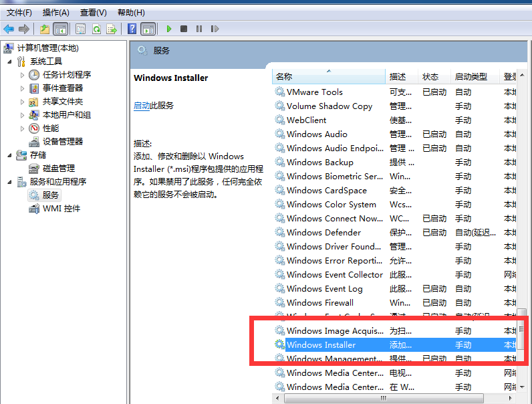Open 设备管理器 in the tree
Viewport: 532px width, 404px height.
click(63, 142)
